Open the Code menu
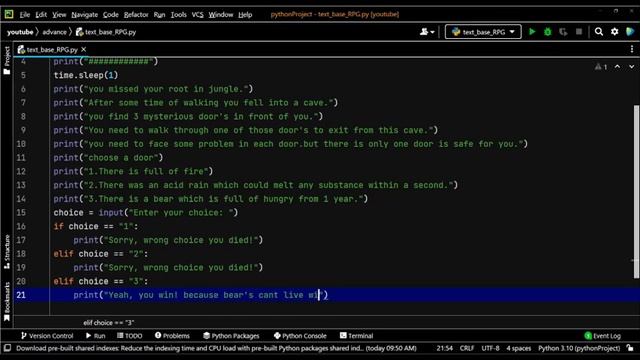Image resolution: width=640 pixels, height=360 pixels. 111,15
